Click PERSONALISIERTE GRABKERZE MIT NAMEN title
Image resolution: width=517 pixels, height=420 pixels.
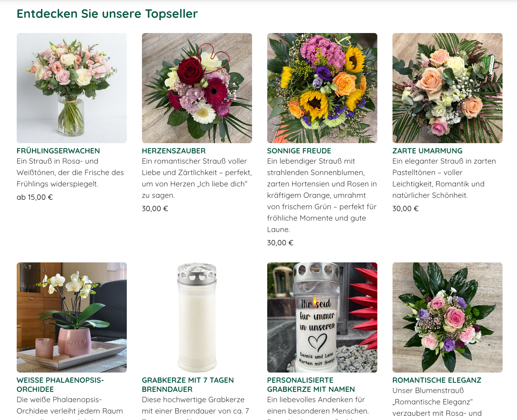click(311, 385)
